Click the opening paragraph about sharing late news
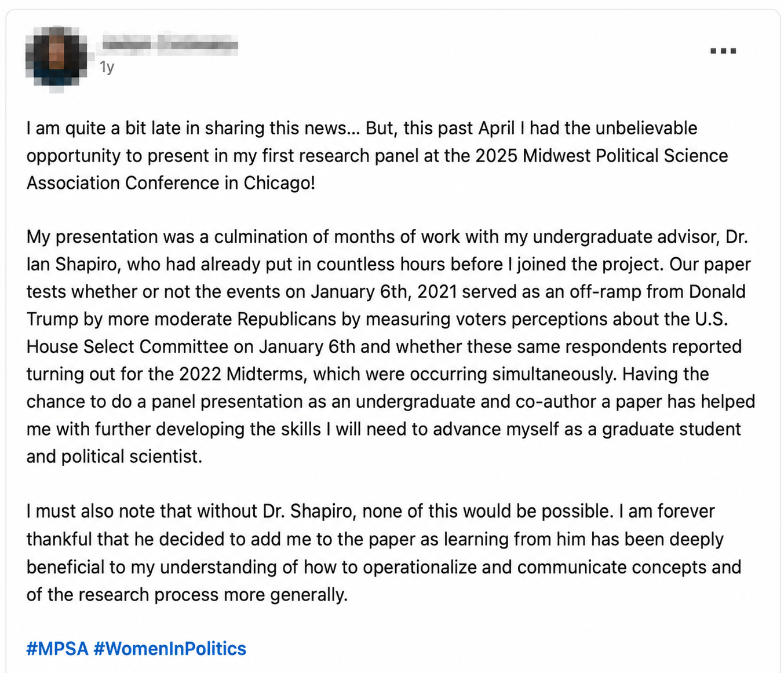784x673 pixels. pyautogui.click(x=377, y=155)
